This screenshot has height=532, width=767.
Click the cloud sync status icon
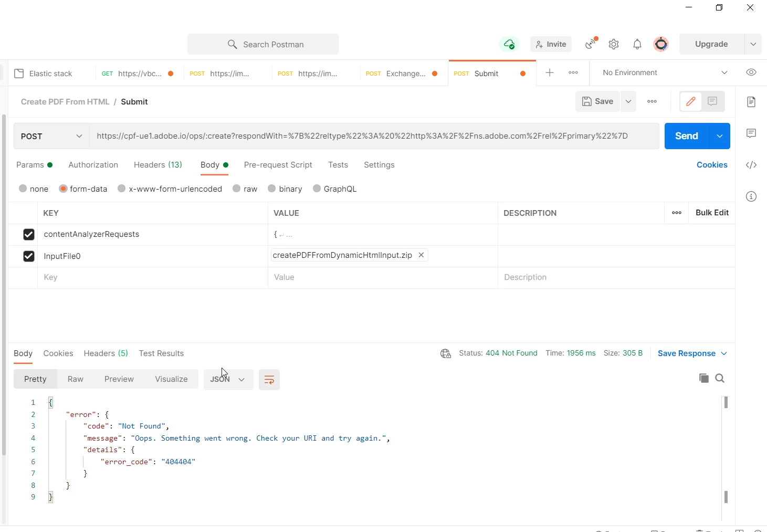coord(509,44)
